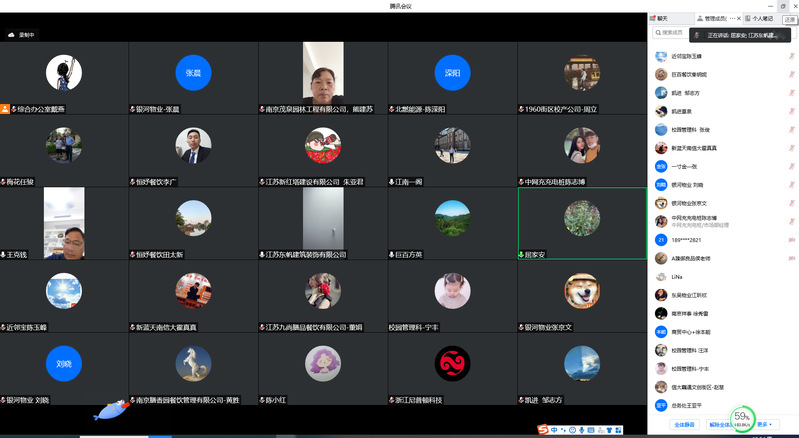Click the recording status icon (录制中)
Viewport: 799px width, 438px height.
(x=12, y=35)
